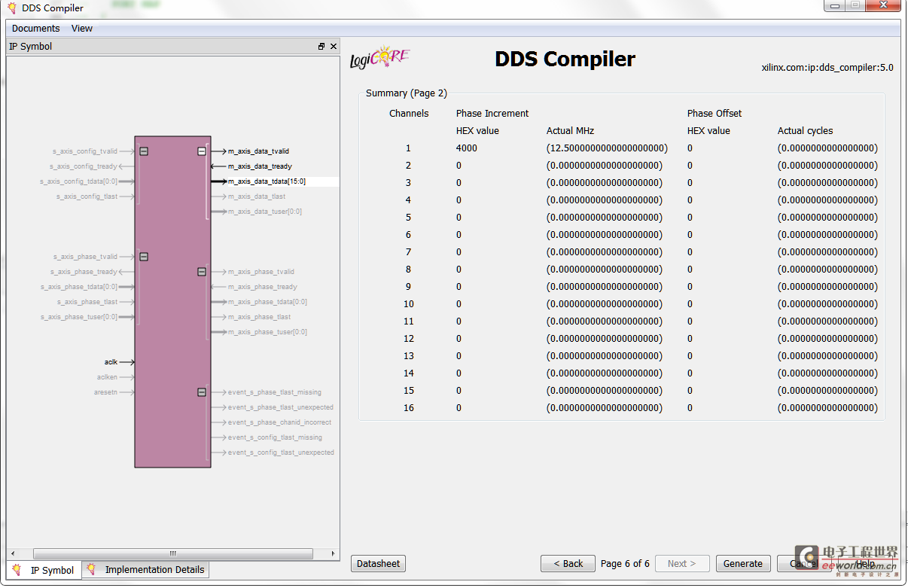Close the DDS Compiler window
Viewport: 908px width, 588px height.
click(883, 5)
